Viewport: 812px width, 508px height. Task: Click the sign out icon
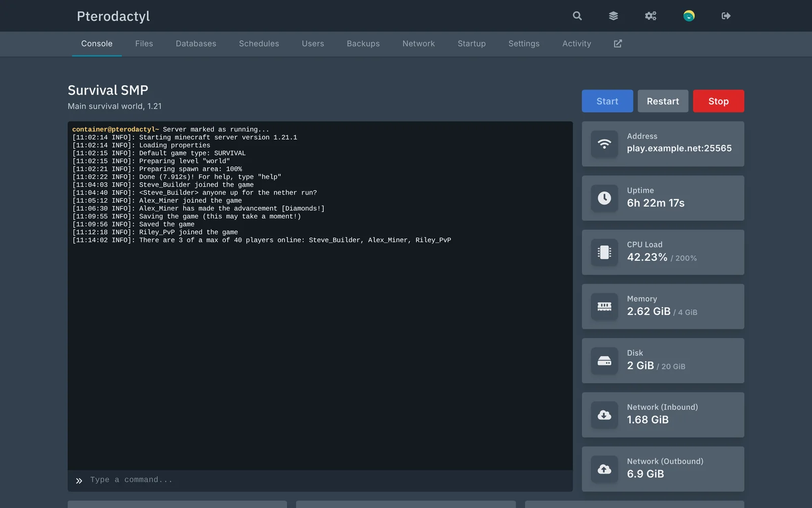pyautogui.click(x=726, y=16)
